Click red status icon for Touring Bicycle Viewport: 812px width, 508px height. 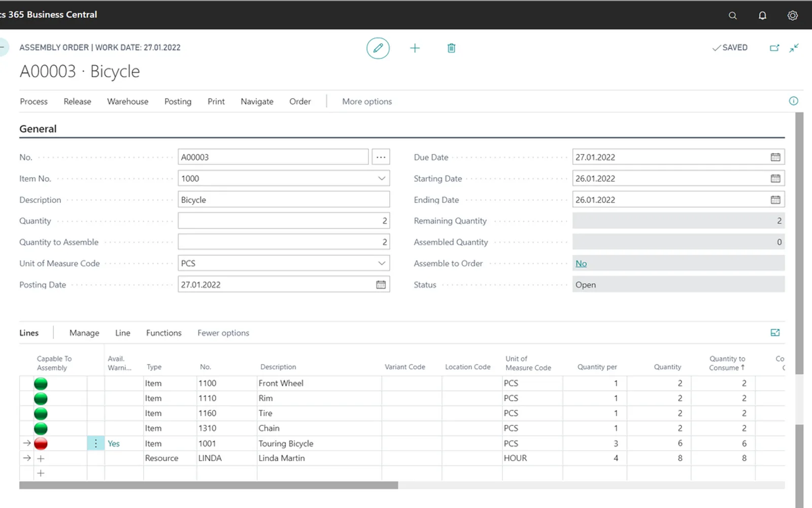point(41,443)
